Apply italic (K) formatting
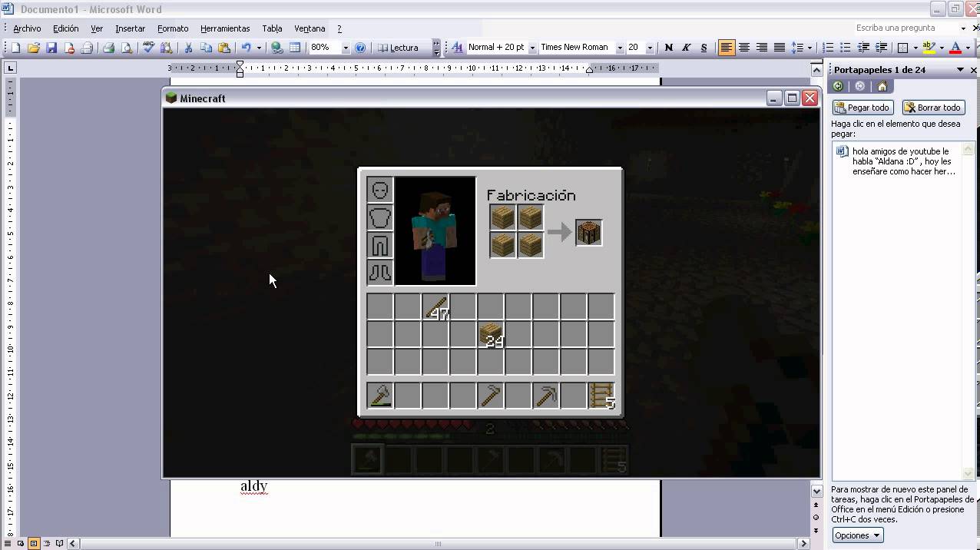 click(x=686, y=48)
